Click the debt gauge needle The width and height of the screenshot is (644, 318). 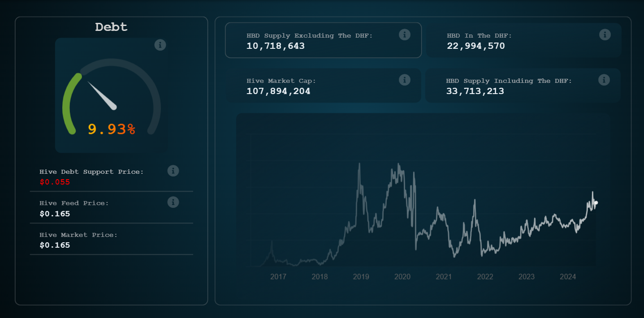click(x=102, y=95)
